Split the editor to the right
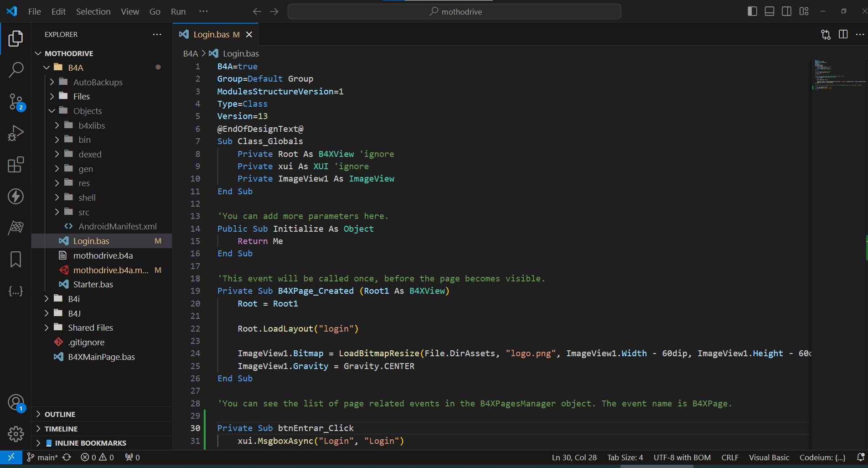 [x=843, y=35]
